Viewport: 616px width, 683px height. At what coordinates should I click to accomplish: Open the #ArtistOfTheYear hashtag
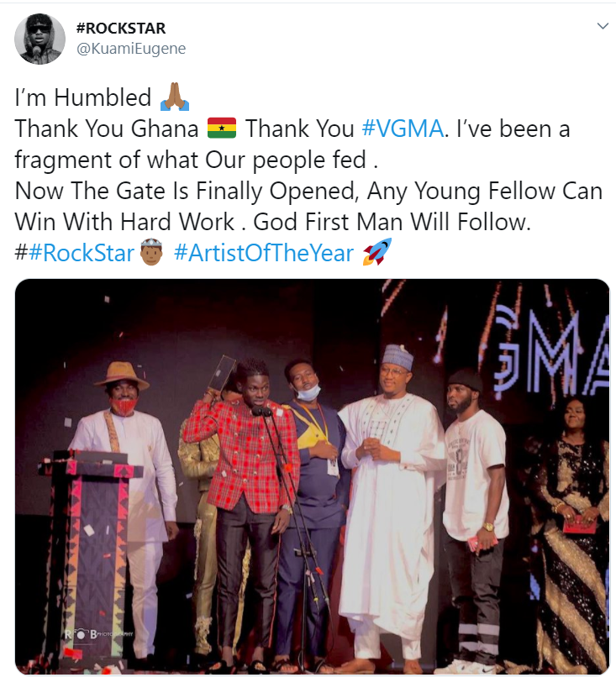coord(264,253)
